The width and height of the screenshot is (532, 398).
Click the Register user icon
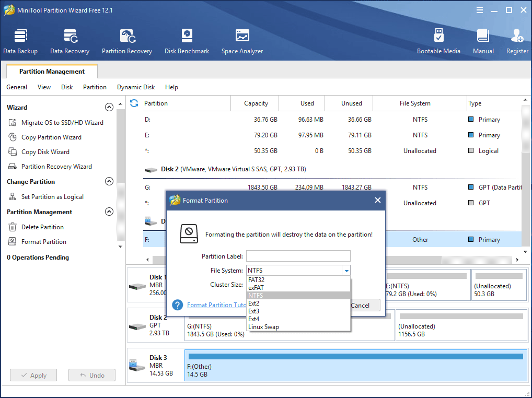tap(517, 41)
